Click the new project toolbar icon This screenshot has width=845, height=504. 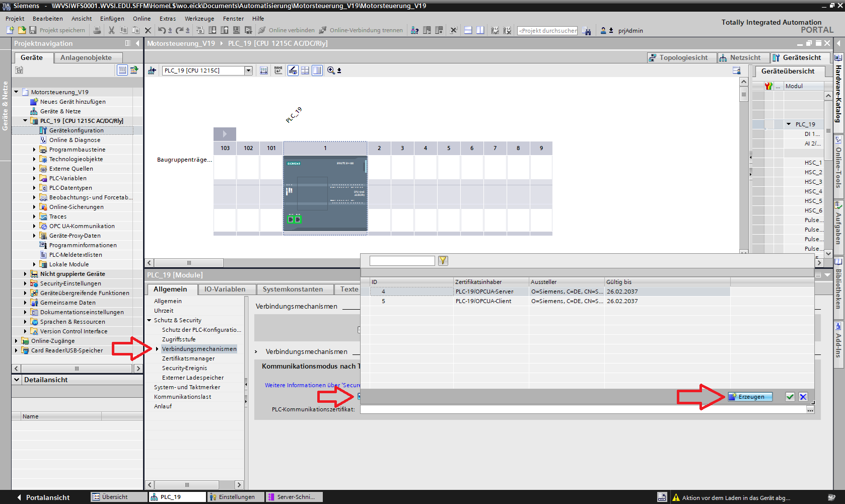tap(10, 30)
